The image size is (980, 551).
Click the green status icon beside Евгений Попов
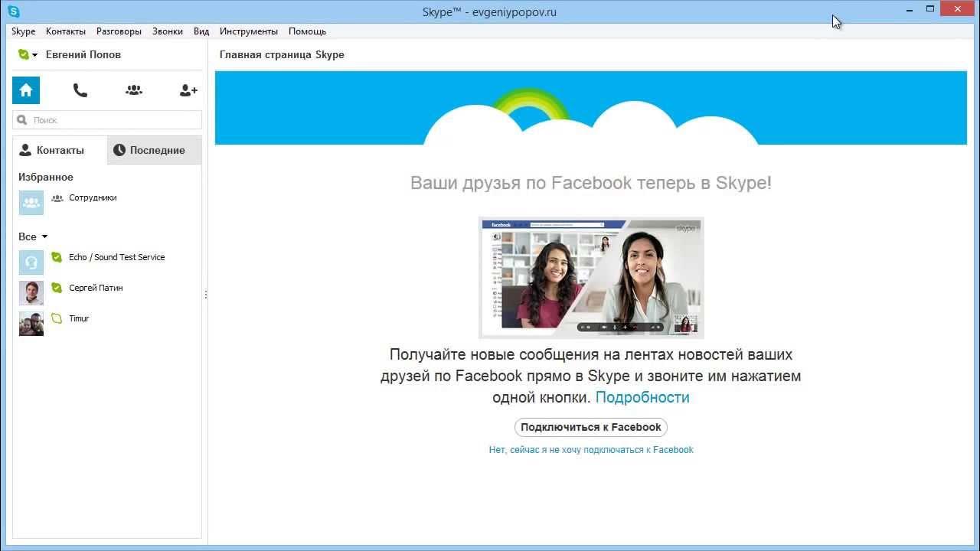[24, 54]
